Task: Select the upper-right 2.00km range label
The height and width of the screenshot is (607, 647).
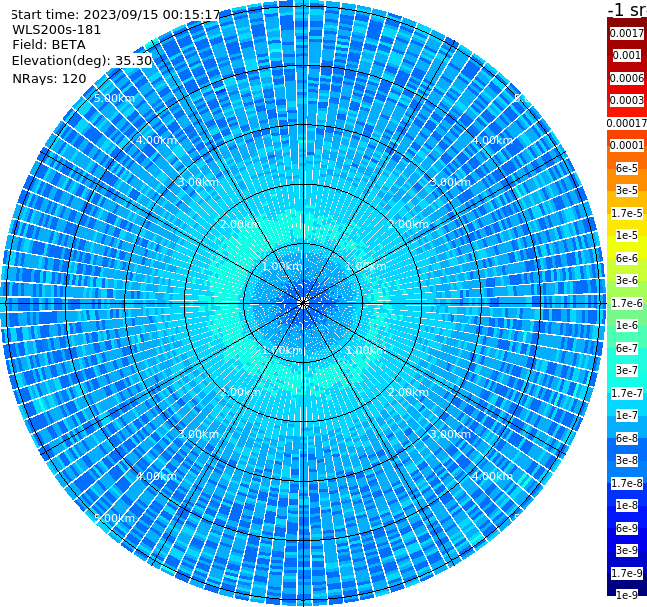Action: pos(408,224)
